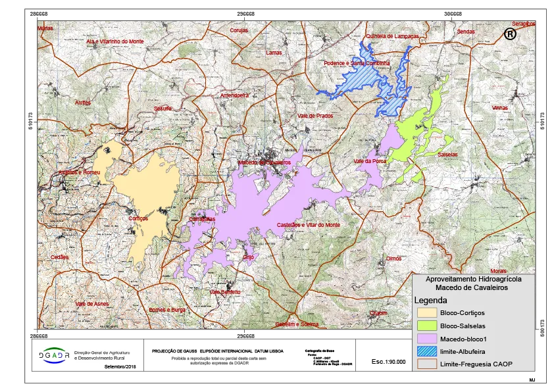
Task: Click the Aproveitamento Hidroagrícola legend title
Action: (x=473, y=279)
